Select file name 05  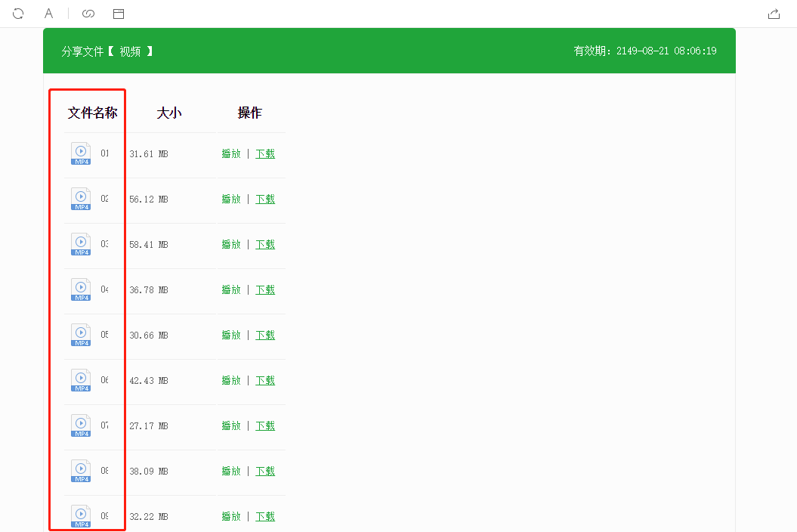[105, 334]
